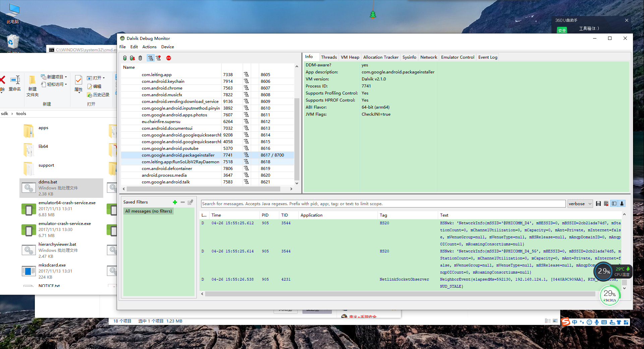Screen dimensions: 644x349
Task: Click the device list scroll-down arrow
Action: click(297, 183)
